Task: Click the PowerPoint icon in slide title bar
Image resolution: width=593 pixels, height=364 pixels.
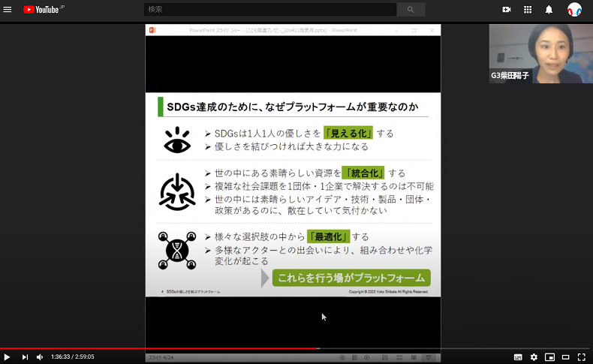Action: [152, 30]
